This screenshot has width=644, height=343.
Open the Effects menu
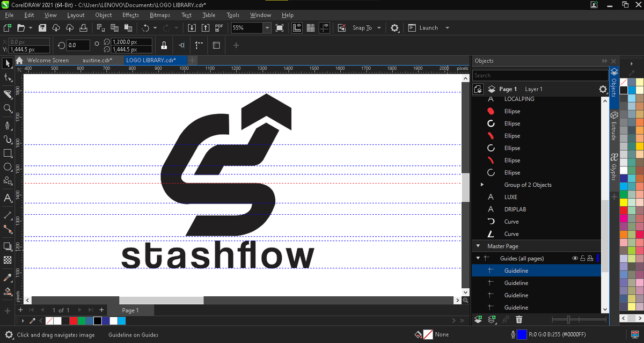tap(130, 15)
